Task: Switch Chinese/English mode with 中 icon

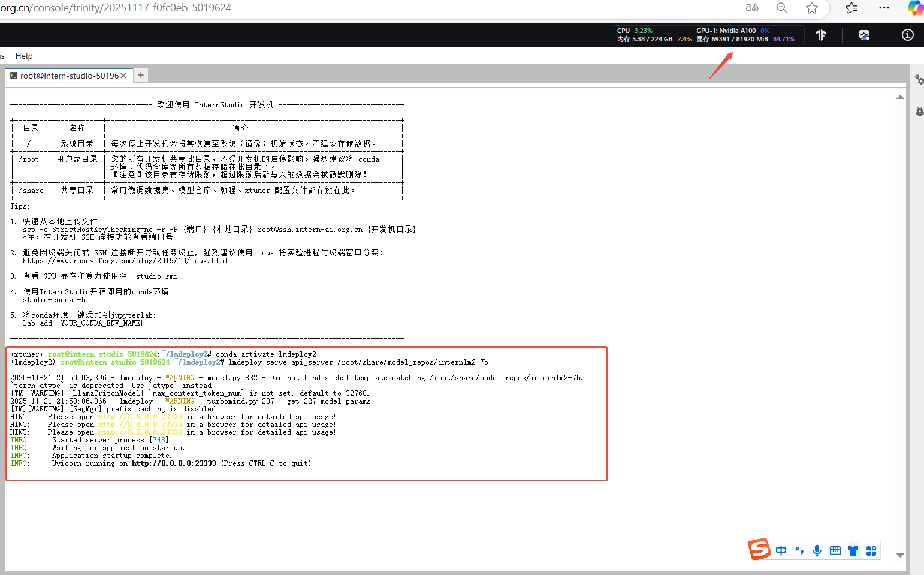Action: (x=781, y=550)
